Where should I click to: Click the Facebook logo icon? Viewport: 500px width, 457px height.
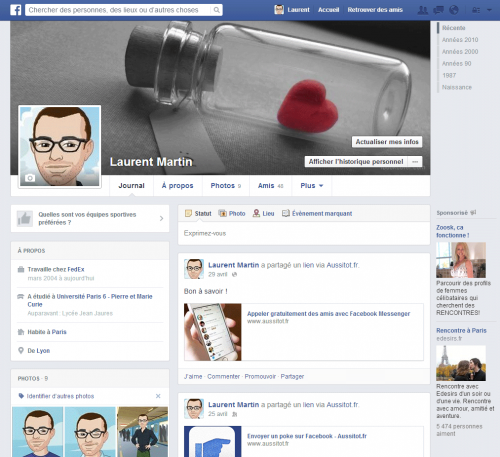tap(15, 10)
